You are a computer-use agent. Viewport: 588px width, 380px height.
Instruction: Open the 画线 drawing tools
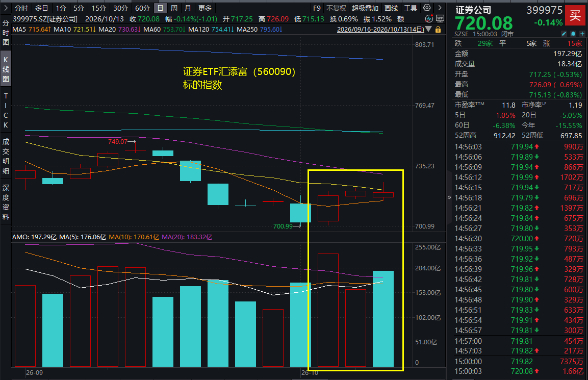[x=391, y=8]
